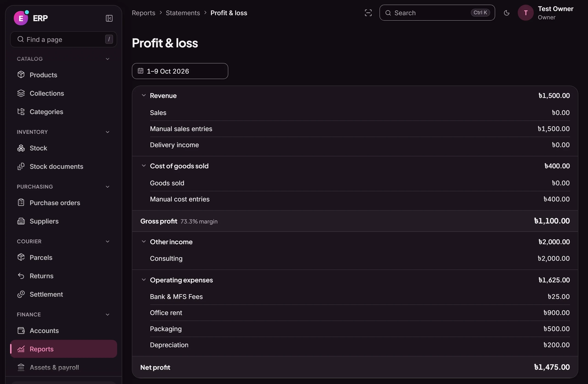
Task: Open the Stock page
Action: 63,148
